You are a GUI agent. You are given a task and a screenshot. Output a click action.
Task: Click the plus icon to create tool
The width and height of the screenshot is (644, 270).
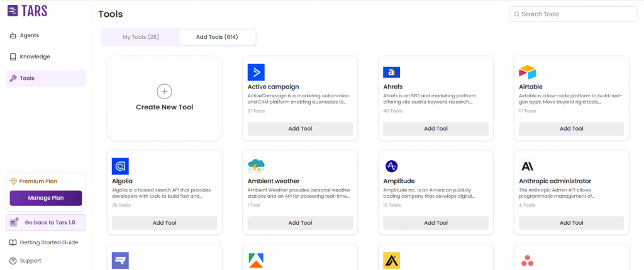click(164, 92)
